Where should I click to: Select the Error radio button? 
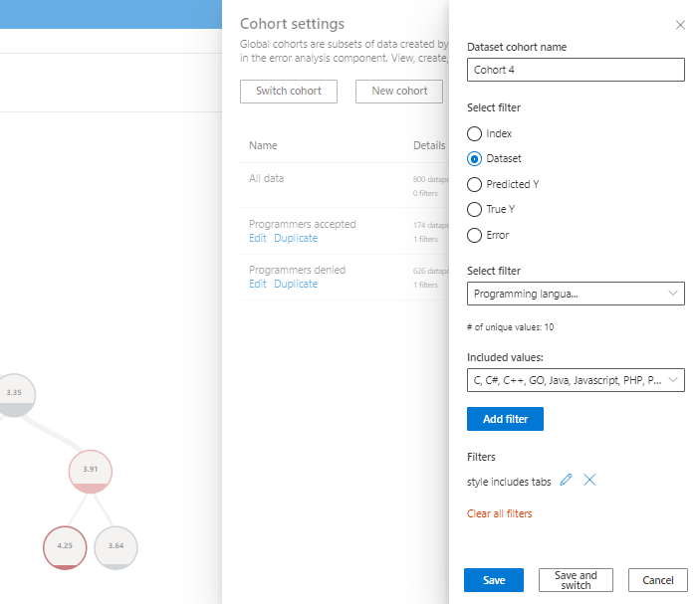tap(475, 235)
